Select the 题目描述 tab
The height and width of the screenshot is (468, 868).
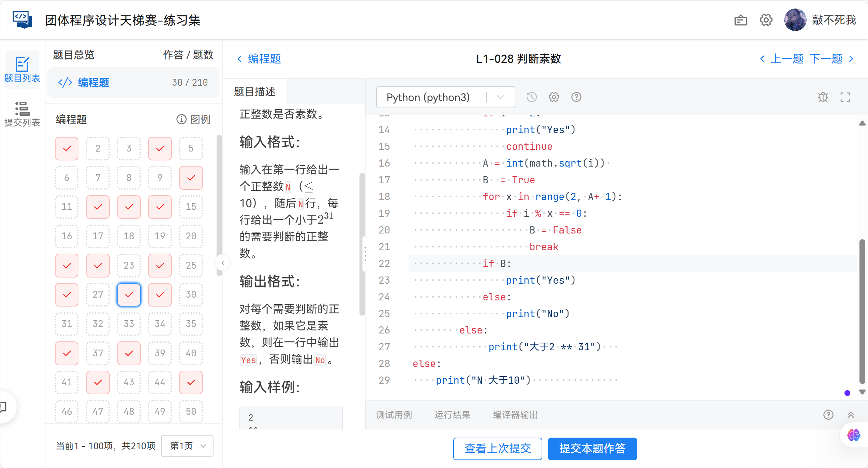[x=255, y=91]
